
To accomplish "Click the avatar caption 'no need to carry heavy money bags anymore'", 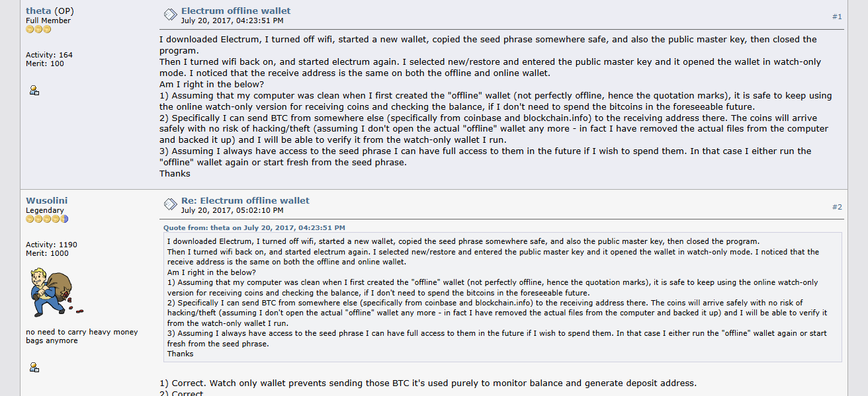I will point(82,337).
